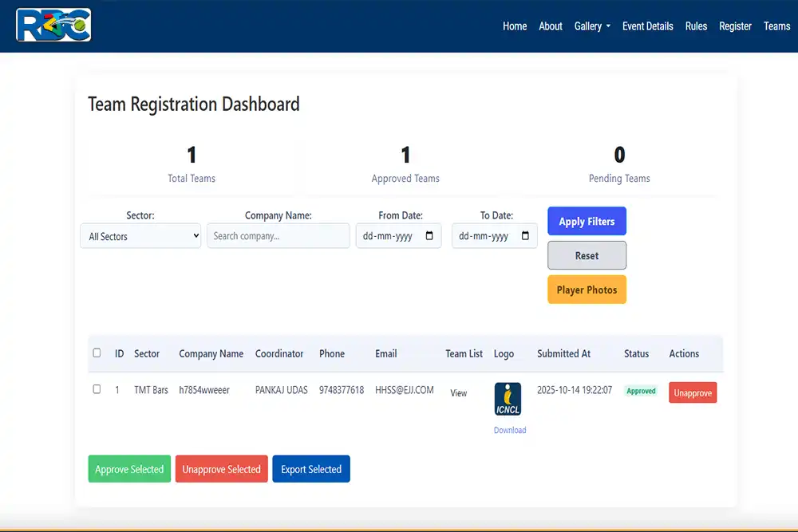Click the red Unapprove button in row
Screen dimensions: 798x532
pyautogui.click(x=693, y=392)
